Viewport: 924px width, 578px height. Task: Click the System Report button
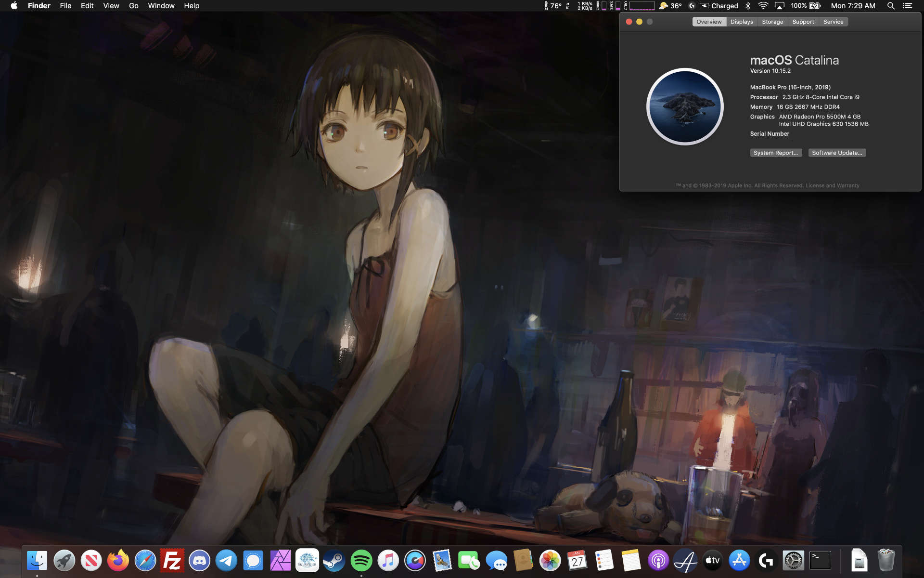pyautogui.click(x=776, y=153)
